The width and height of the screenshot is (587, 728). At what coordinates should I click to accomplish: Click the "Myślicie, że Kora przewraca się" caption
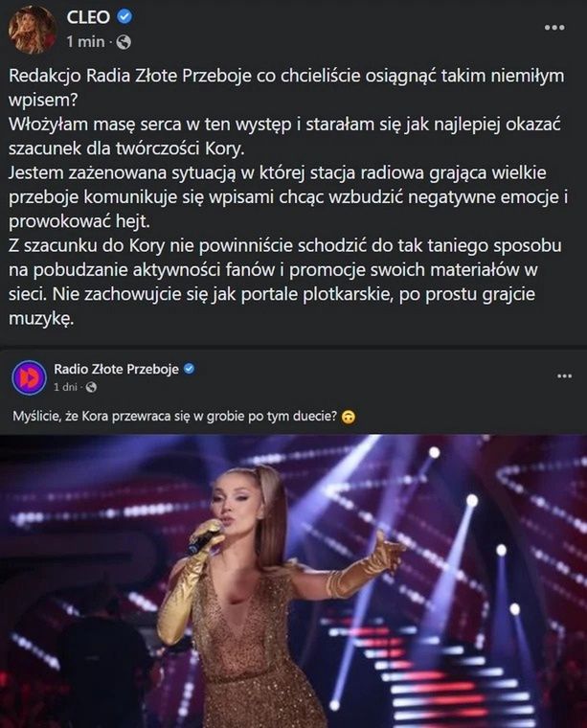[172, 416]
